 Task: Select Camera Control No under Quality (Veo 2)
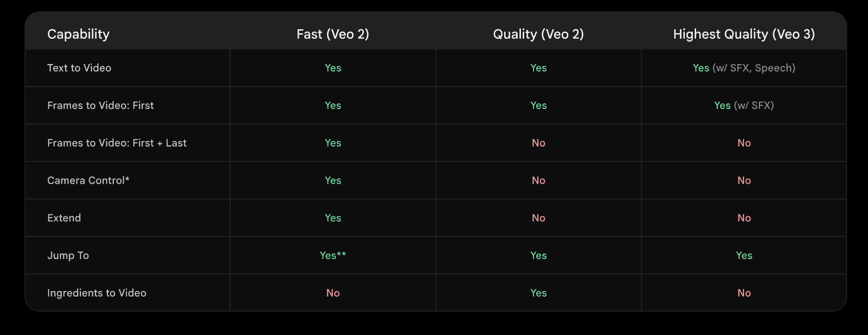pos(538,180)
